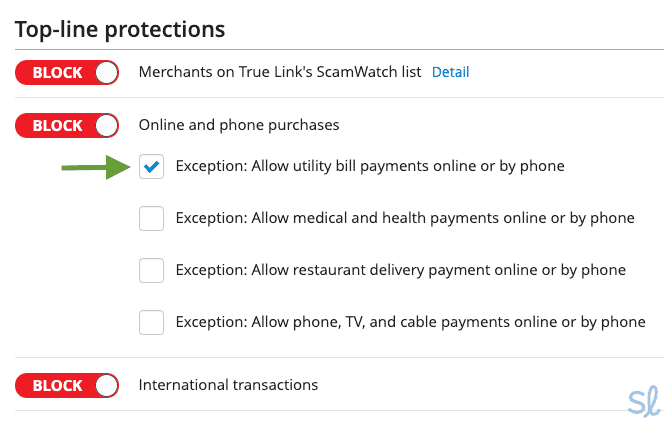
Task: Click the utility bill payments exception text
Action: coord(370,166)
